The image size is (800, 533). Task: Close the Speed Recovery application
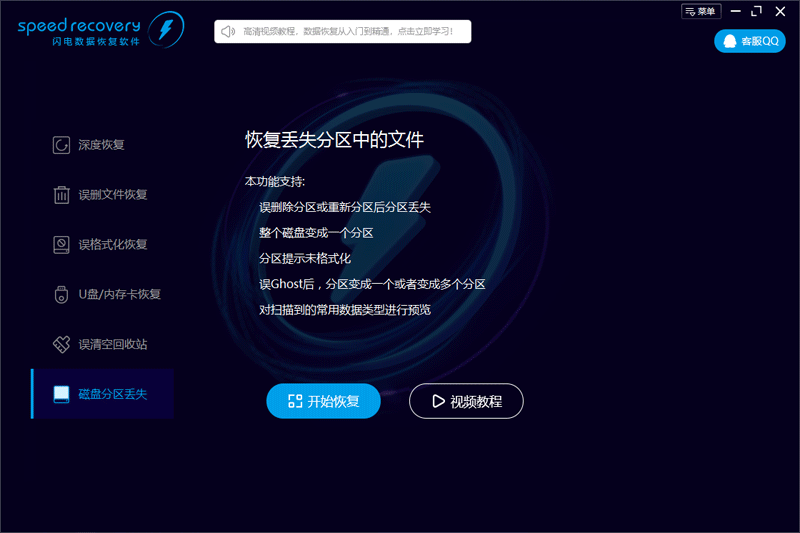click(780, 11)
